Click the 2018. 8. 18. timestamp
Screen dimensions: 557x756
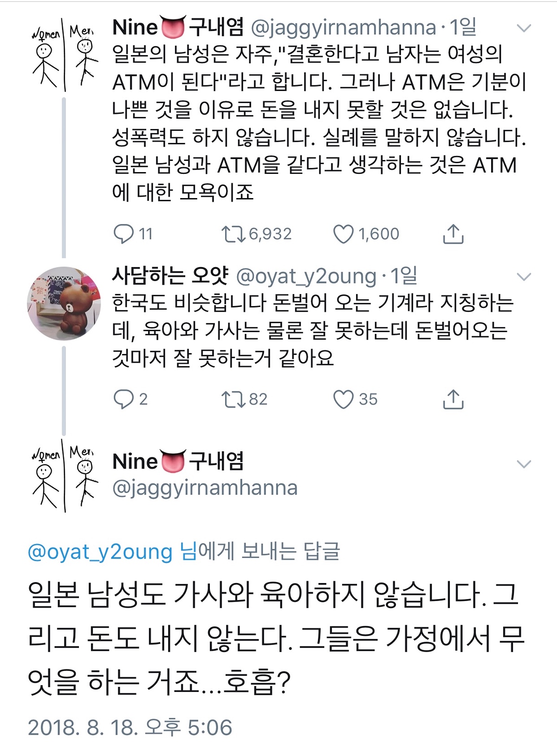pos(130,727)
